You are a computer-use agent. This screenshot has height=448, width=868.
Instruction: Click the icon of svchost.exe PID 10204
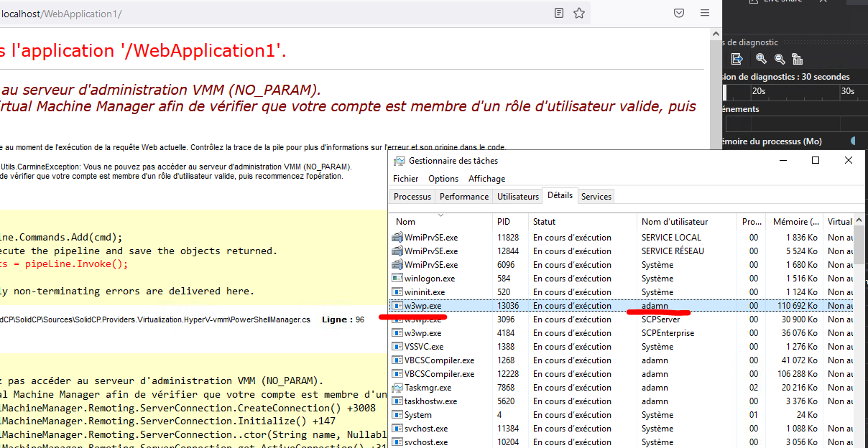pyautogui.click(x=397, y=442)
